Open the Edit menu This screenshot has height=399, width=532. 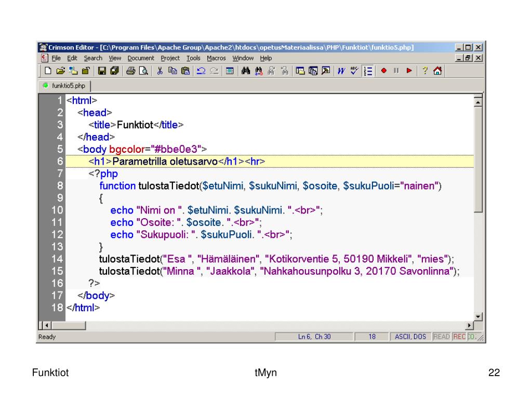(72, 58)
